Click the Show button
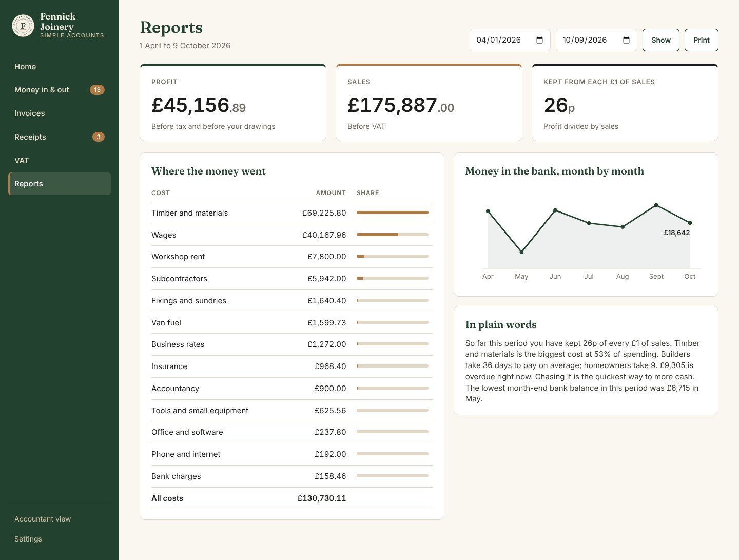The image size is (739, 560). click(x=661, y=40)
